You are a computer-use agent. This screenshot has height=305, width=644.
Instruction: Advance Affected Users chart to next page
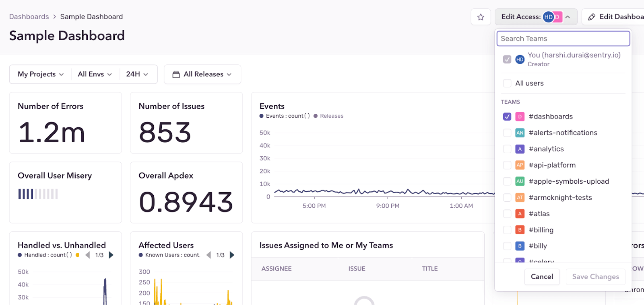point(232,255)
